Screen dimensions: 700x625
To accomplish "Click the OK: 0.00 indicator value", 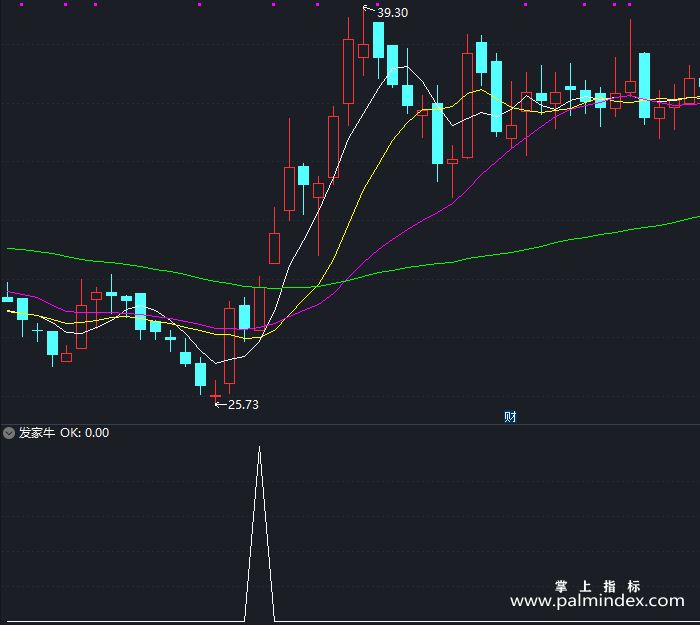I will point(84,433).
